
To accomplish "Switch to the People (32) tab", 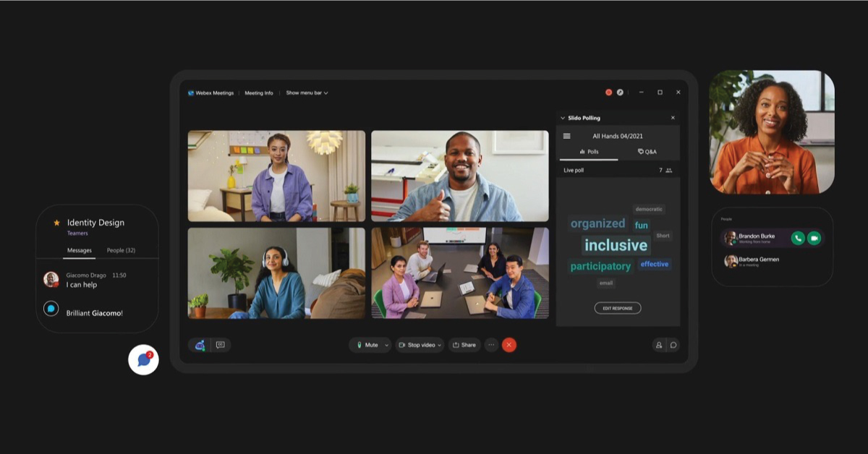I will tap(121, 250).
